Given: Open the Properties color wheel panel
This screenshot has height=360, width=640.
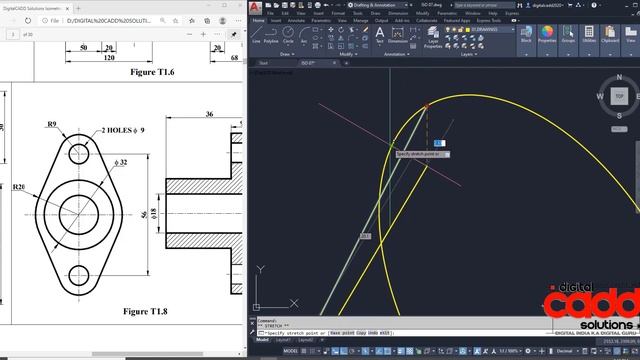Looking at the screenshot, I should tap(547, 34).
